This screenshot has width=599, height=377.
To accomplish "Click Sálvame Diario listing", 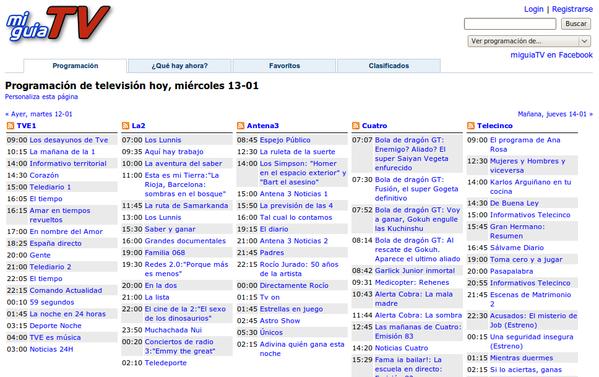I will [517, 248].
